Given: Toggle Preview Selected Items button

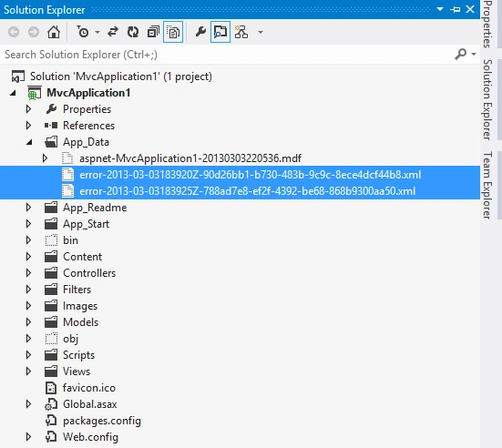Looking at the screenshot, I should click(x=220, y=32).
